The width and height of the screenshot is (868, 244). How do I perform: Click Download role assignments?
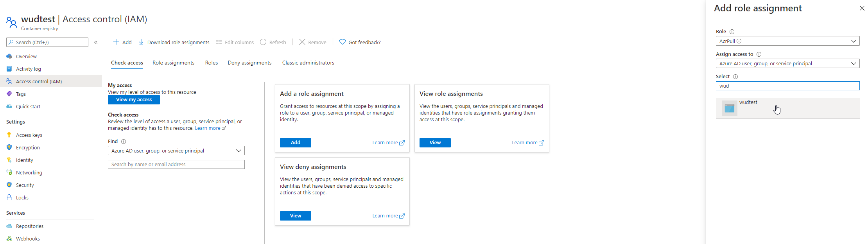point(174,42)
